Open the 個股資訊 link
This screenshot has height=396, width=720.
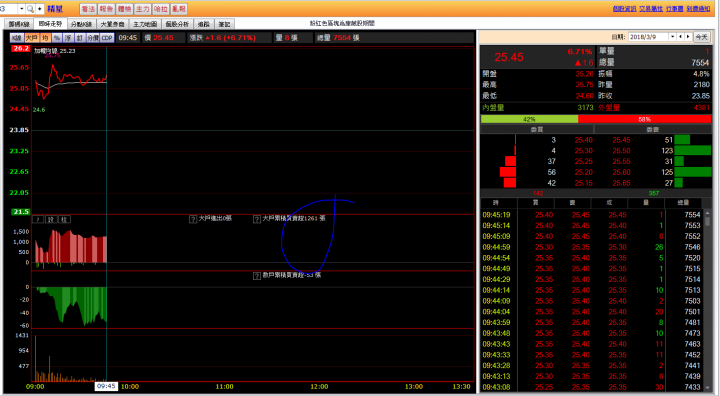624,9
